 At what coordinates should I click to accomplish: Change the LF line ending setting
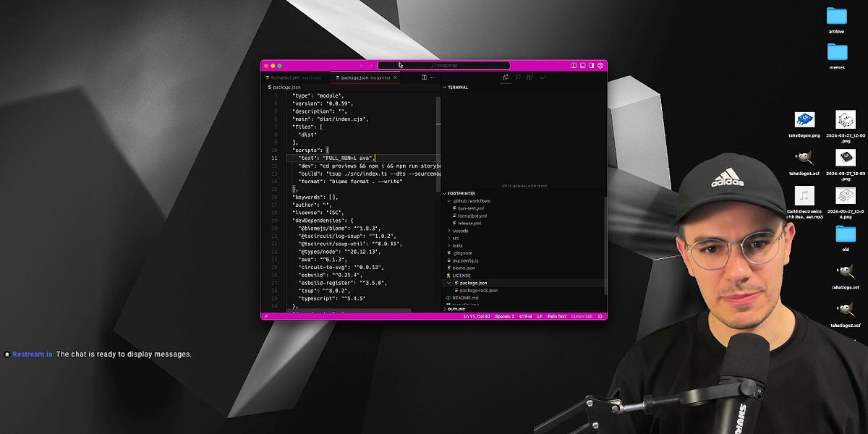pos(540,316)
